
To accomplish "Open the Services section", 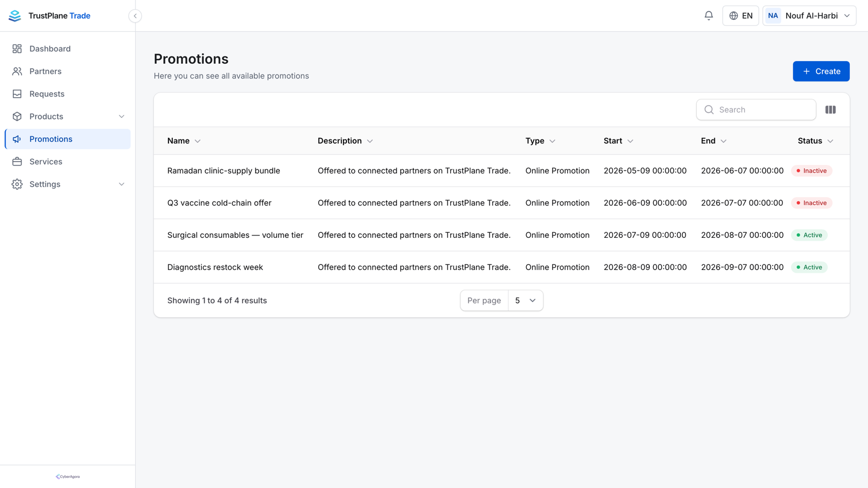I will [67, 162].
